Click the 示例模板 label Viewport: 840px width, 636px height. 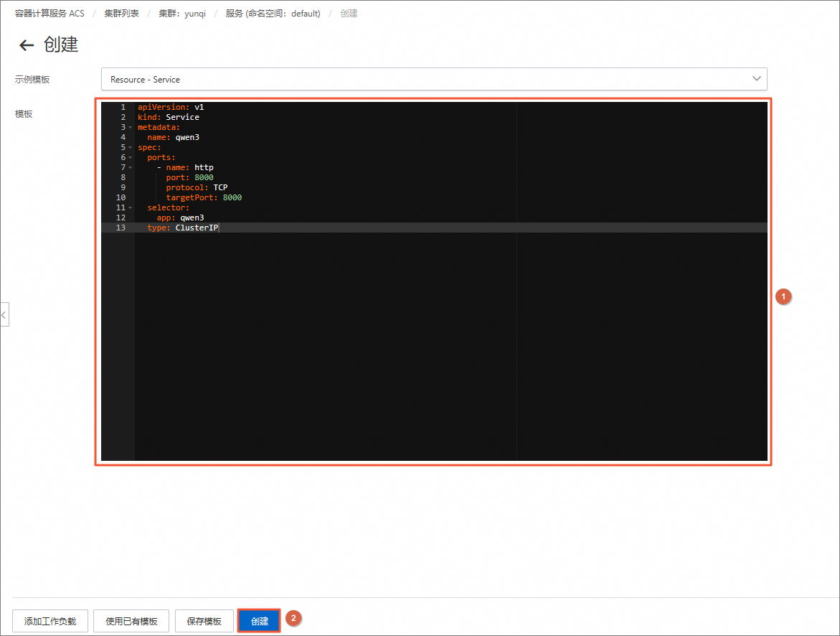pyautogui.click(x=32, y=80)
